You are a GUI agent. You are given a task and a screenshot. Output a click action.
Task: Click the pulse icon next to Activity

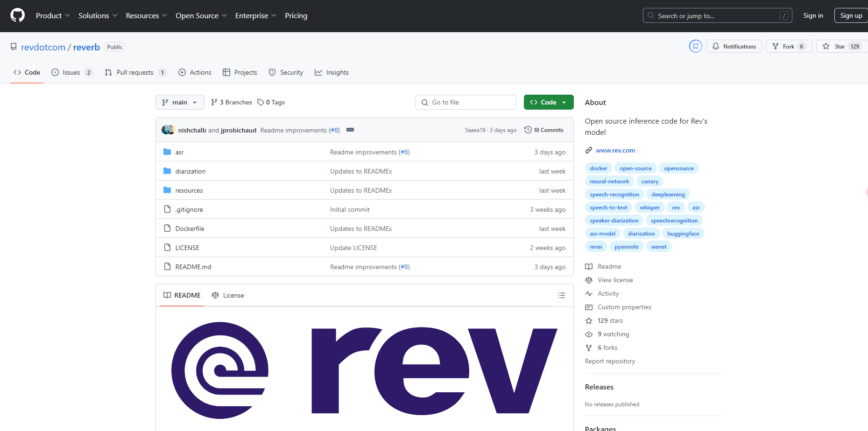click(x=589, y=293)
